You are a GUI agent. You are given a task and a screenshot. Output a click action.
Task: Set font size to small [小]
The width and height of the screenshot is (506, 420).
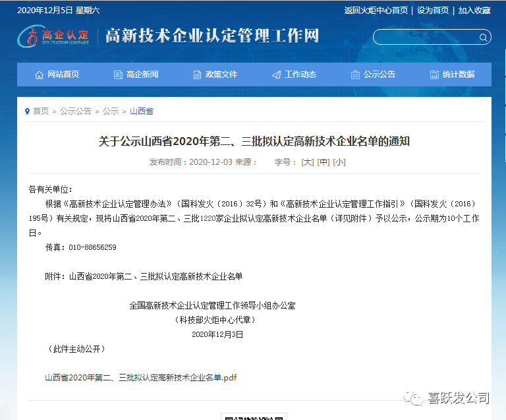pos(339,162)
